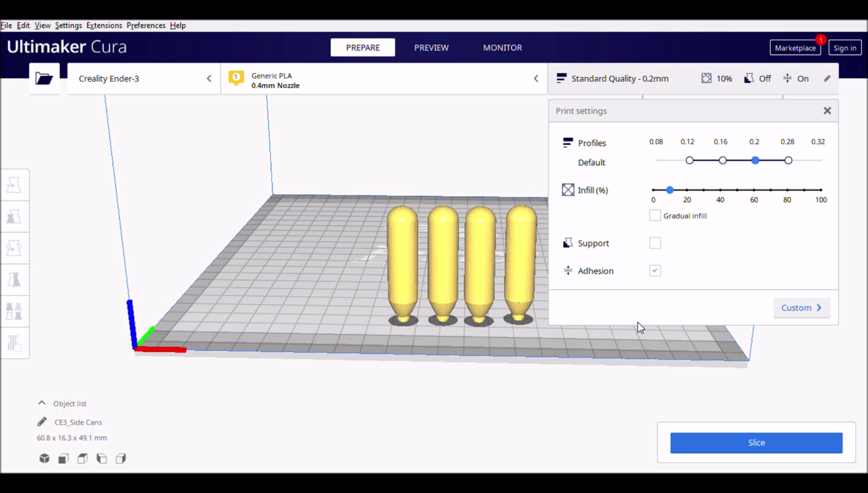Viewport: 868px width, 493px height.
Task: Click the front view camera icon
Action: tap(64, 459)
